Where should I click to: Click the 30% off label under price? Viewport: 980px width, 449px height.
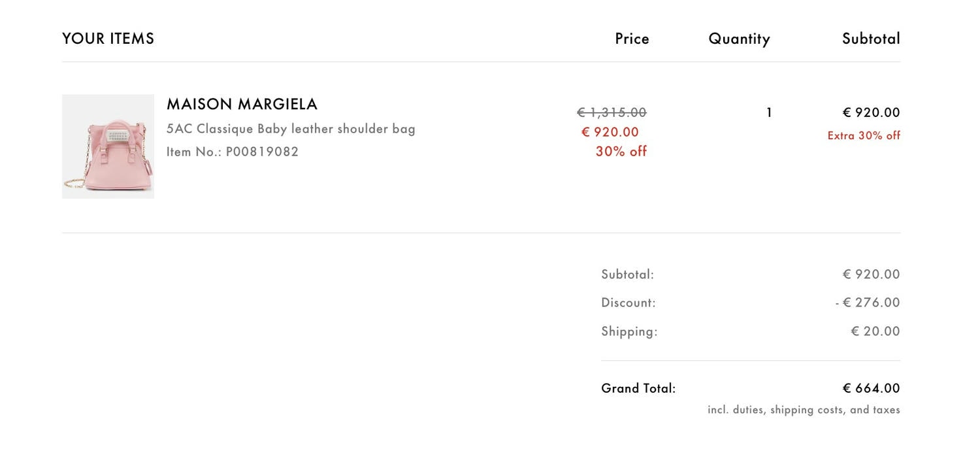coord(621,152)
